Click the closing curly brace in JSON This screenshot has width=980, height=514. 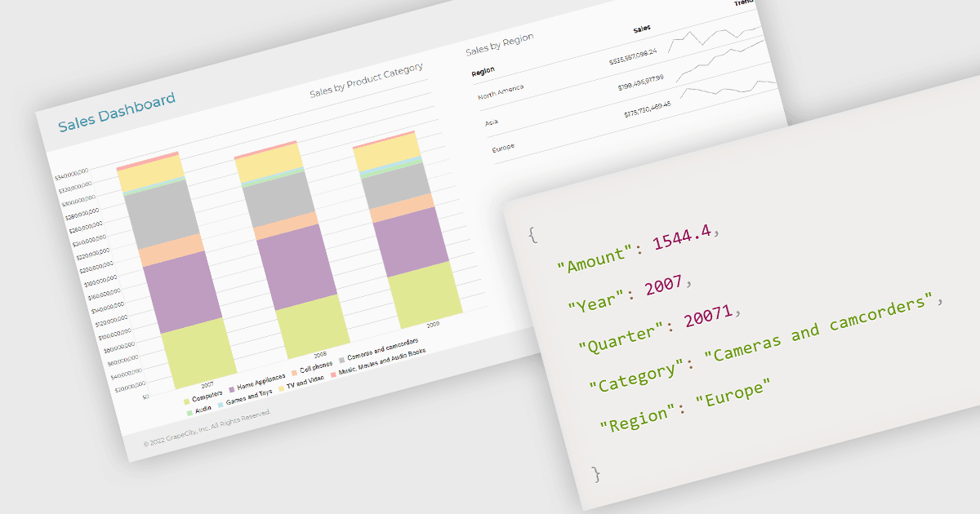595,472
